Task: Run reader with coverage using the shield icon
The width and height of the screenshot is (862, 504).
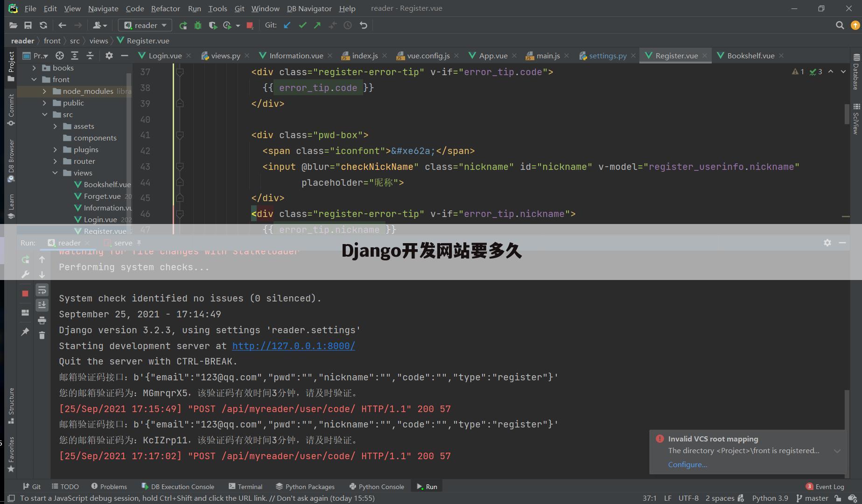Action: pyautogui.click(x=213, y=25)
